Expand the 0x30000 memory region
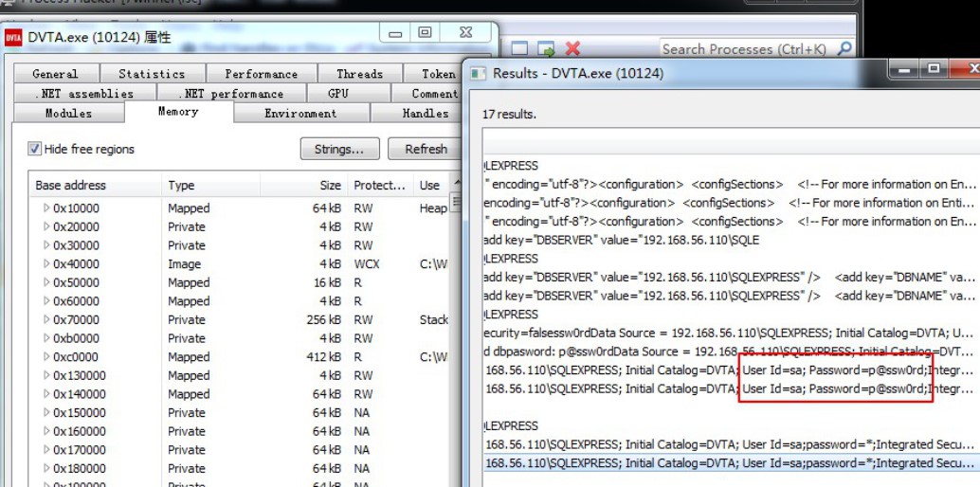 coord(46,245)
